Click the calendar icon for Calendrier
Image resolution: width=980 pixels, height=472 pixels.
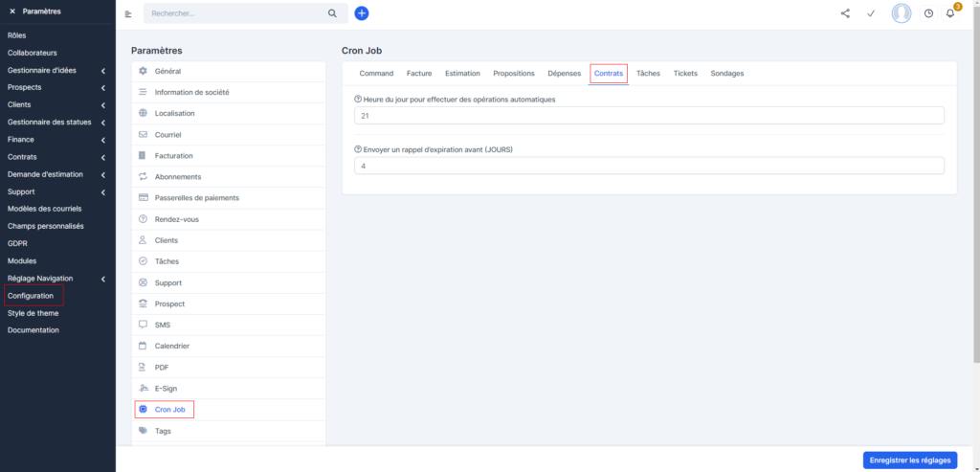point(143,346)
